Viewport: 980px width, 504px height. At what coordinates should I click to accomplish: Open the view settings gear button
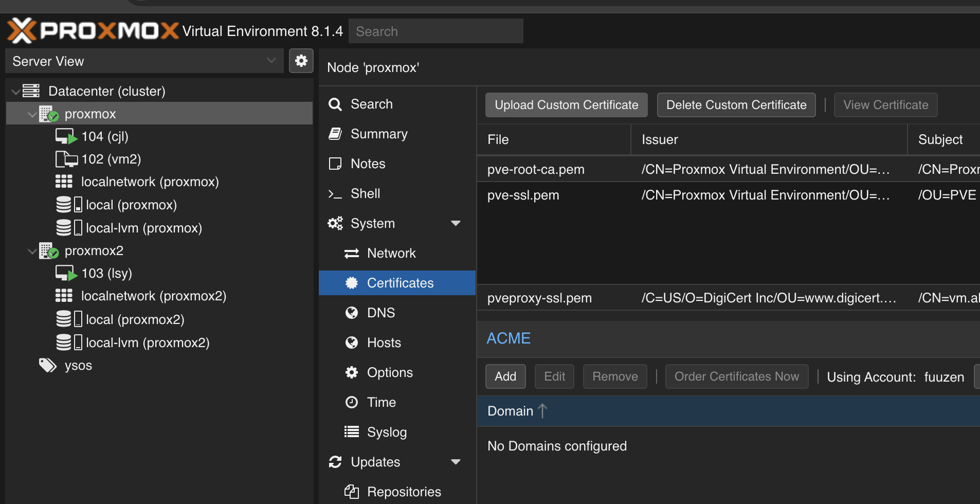pos(301,61)
